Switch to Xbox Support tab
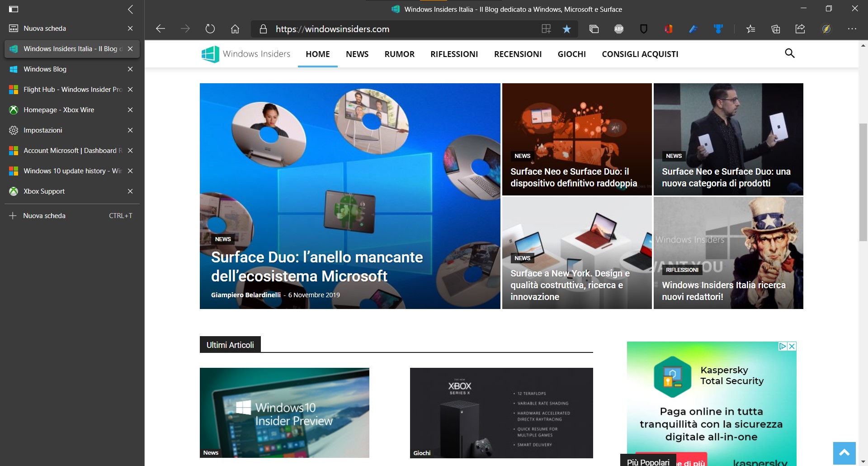This screenshot has width=868, height=466. [72, 191]
